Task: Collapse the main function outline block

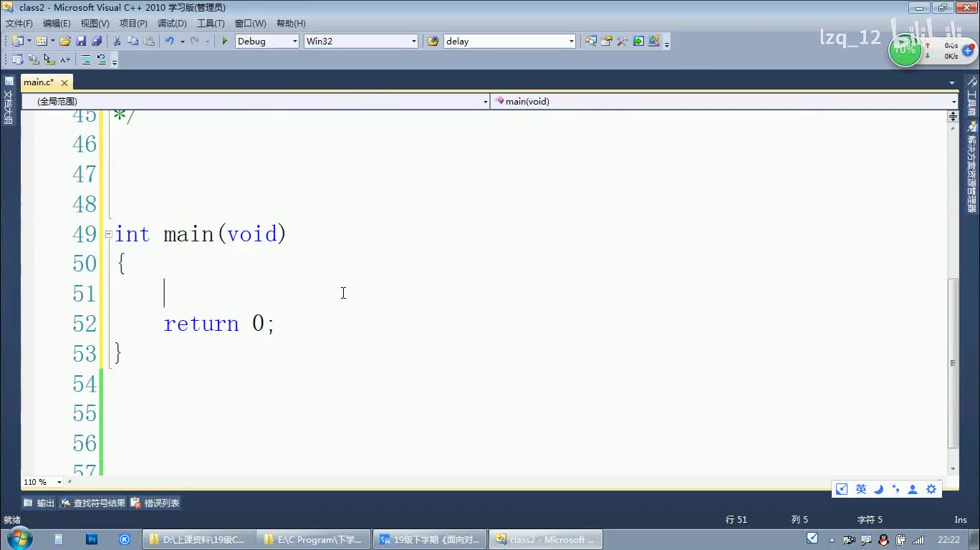Action: [x=109, y=234]
